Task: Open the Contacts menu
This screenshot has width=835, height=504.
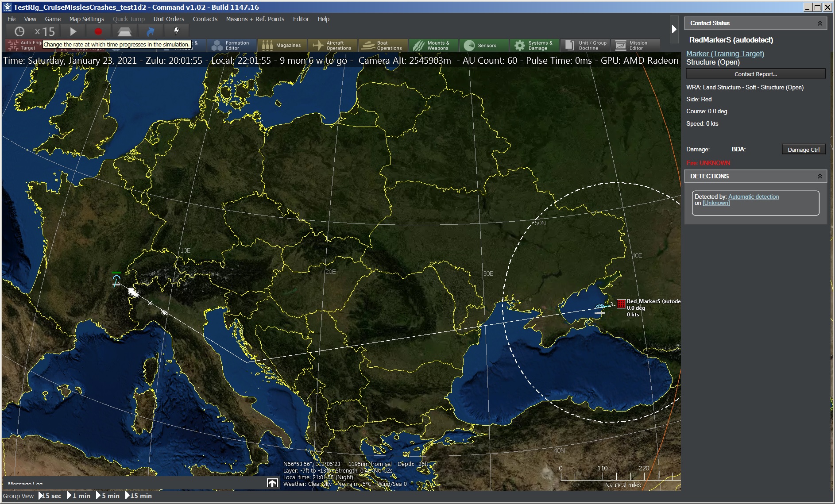Action: click(205, 19)
